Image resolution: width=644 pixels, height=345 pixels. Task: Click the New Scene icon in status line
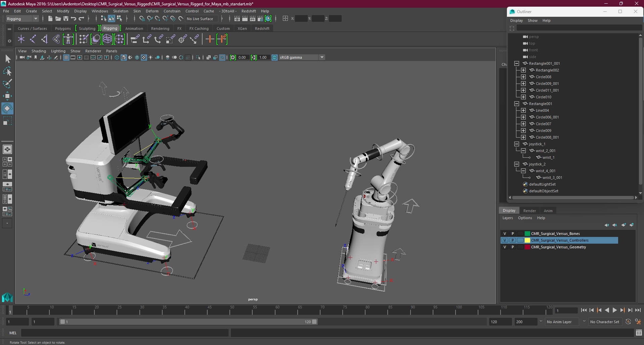[x=50, y=19]
